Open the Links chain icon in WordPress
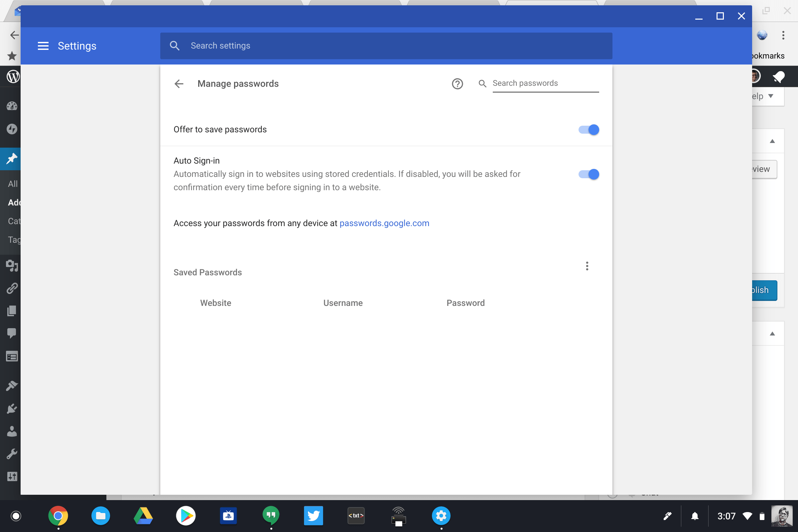 click(12, 288)
